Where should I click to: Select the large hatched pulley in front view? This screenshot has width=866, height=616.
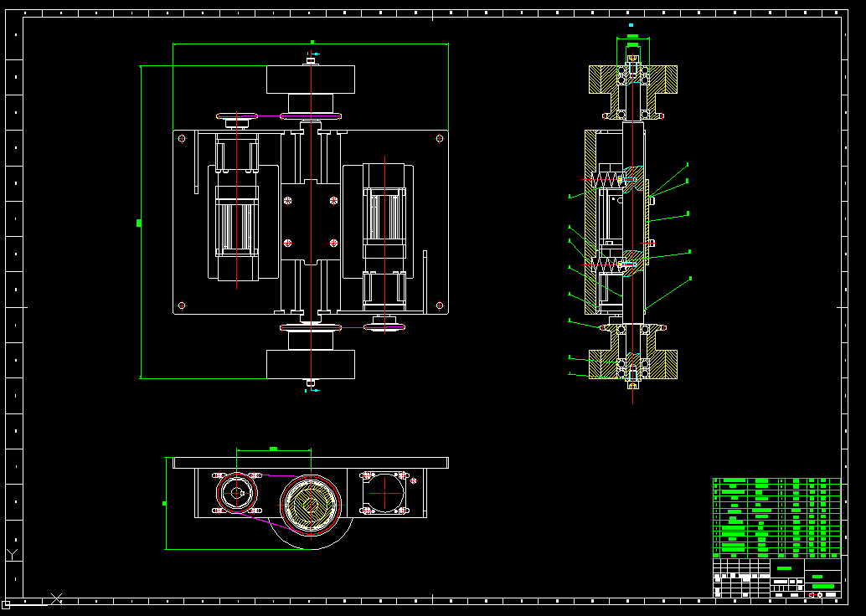(x=311, y=505)
